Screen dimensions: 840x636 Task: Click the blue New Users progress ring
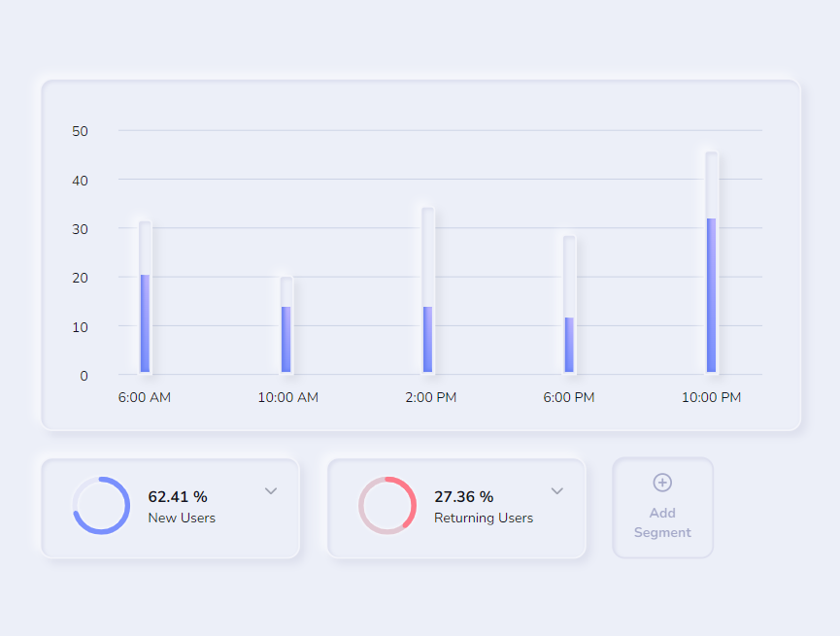101,505
